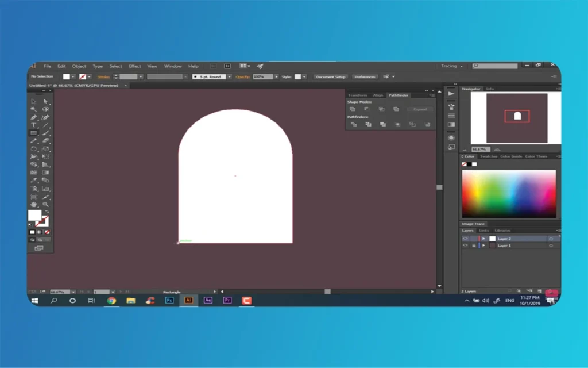
Task: Select the Zoom magnifier tool
Action: [45, 204]
